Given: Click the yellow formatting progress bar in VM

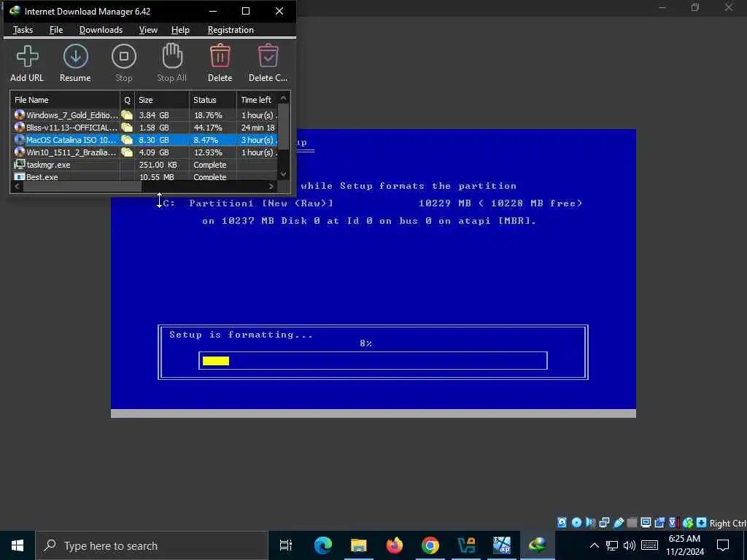Looking at the screenshot, I should click(216, 360).
